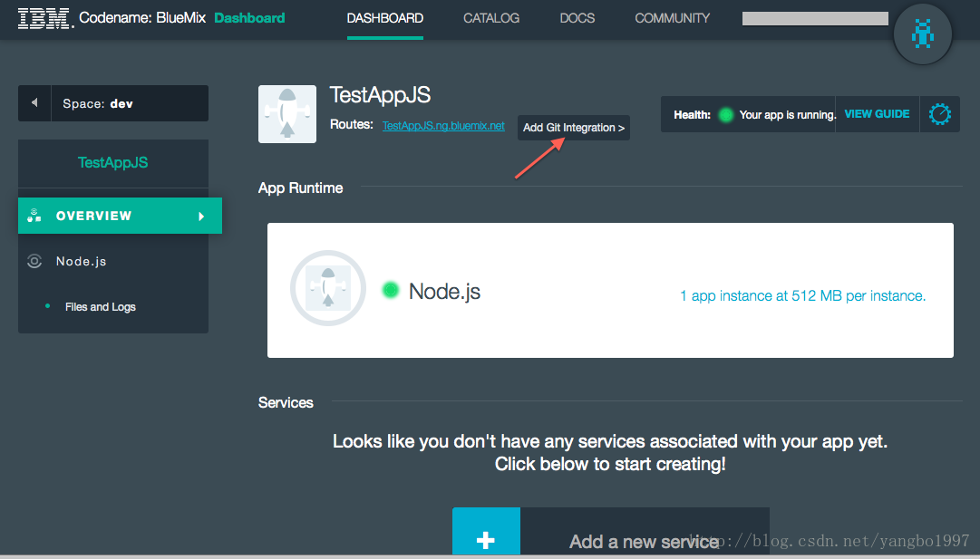Click Add Git Integration button
This screenshot has height=559, width=980.
click(574, 128)
